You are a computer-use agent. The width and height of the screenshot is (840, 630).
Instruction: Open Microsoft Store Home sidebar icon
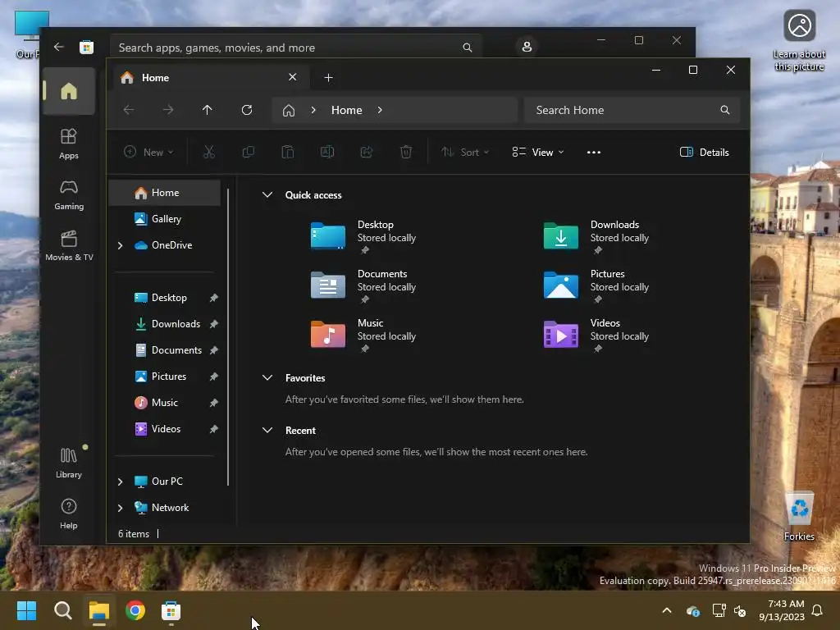pyautogui.click(x=69, y=91)
